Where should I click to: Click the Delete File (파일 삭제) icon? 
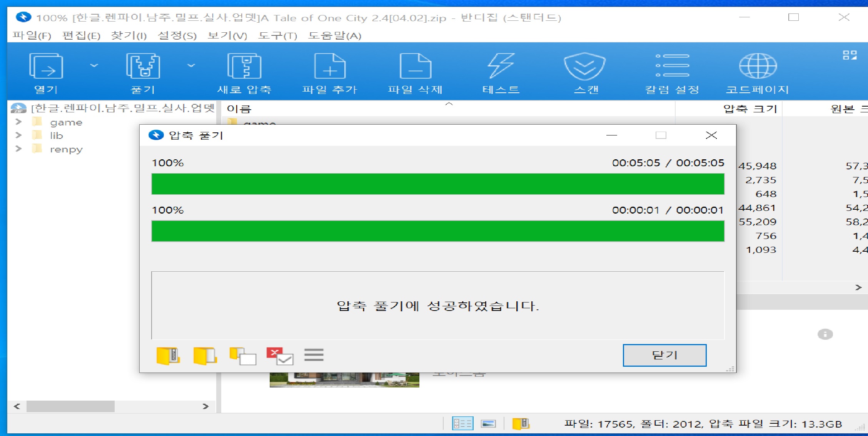point(415,66)
